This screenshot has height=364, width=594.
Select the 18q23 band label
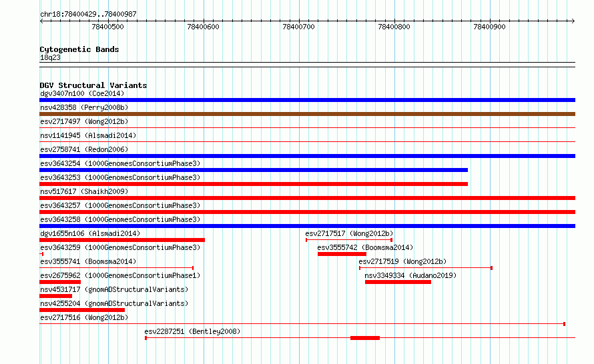(50, 57)
